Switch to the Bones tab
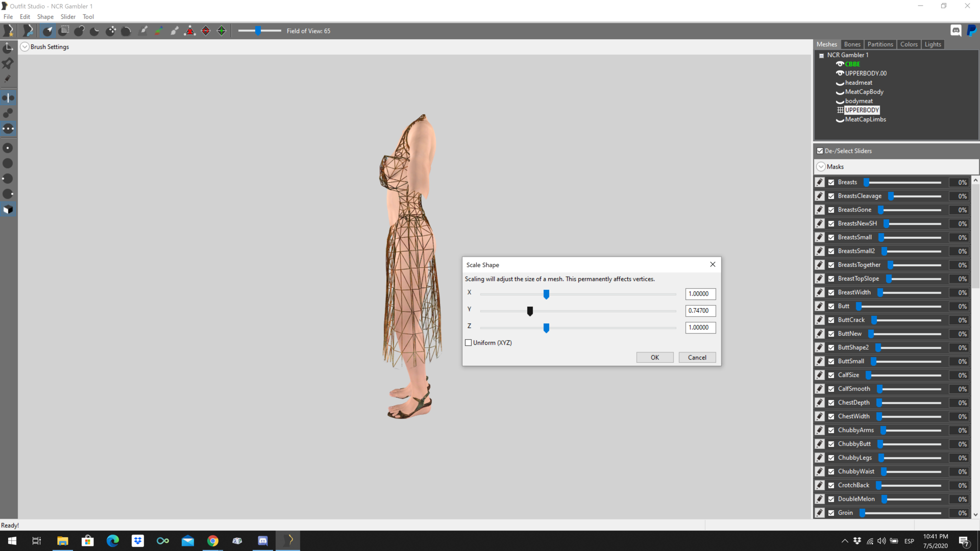Screen dimensions: 980x551 tap(852, 44)
